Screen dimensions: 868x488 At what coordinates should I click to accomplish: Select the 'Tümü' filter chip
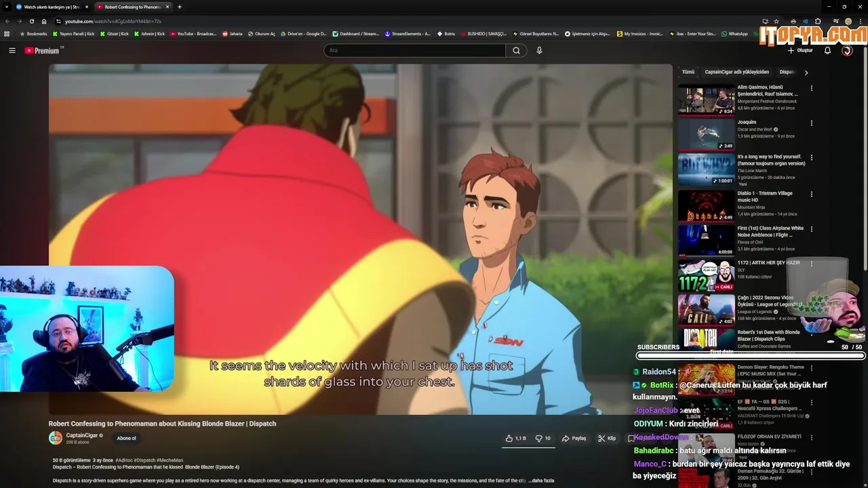pyautogui.click(x=688, y=72)
